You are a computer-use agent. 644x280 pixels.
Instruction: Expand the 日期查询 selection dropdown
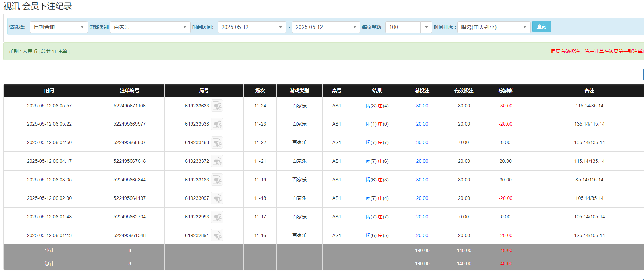coord(82,27)
